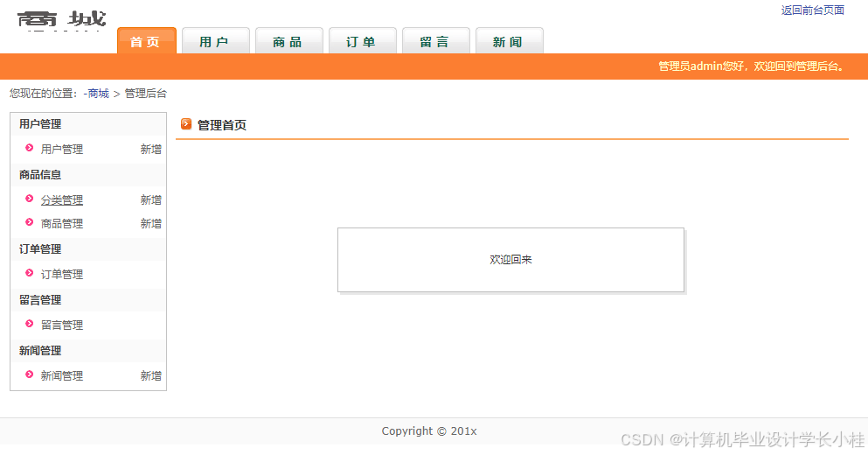Switch to the 新闻 tab

(x=510, y=41)
